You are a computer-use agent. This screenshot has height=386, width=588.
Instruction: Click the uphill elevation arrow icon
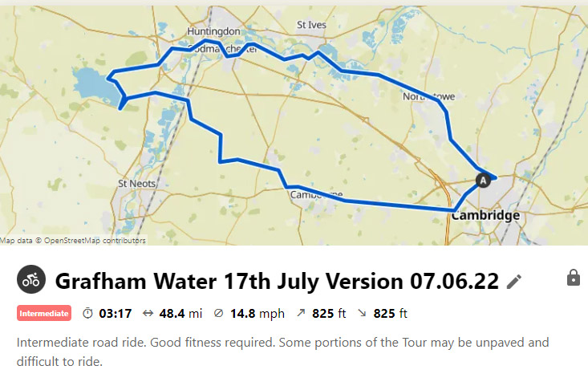point(301,312)
